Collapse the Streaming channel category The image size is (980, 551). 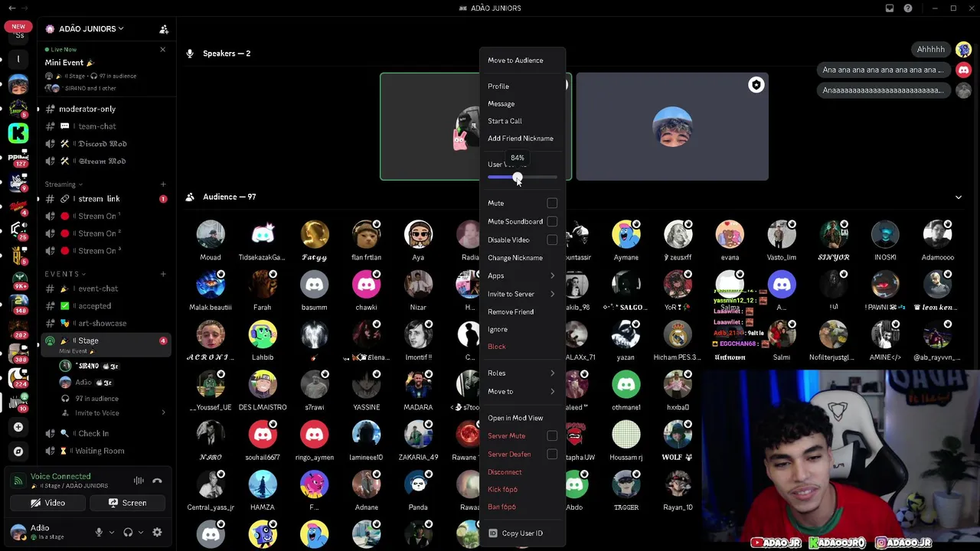point(64,184)
